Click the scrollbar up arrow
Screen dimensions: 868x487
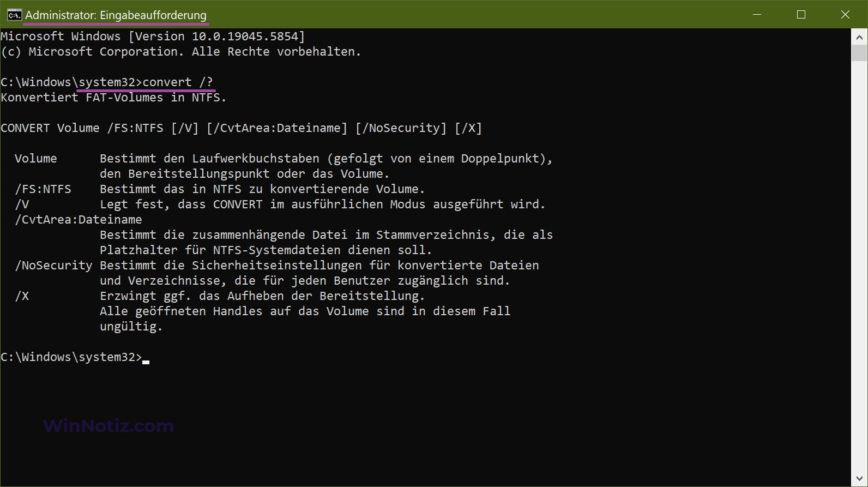tap(859, 37)
